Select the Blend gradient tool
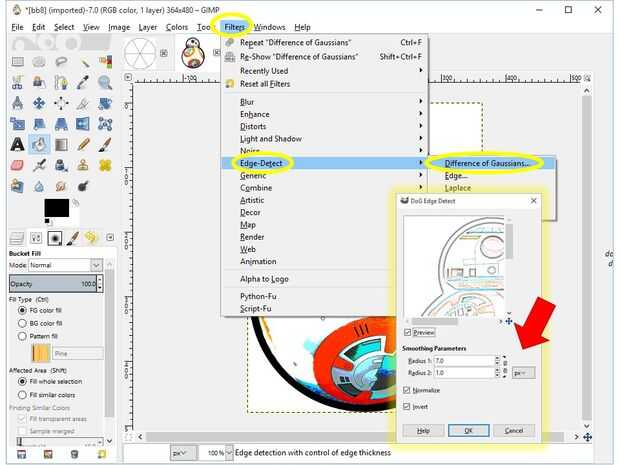This screenshot has width=620, height=465. click(x=61, y=144)
